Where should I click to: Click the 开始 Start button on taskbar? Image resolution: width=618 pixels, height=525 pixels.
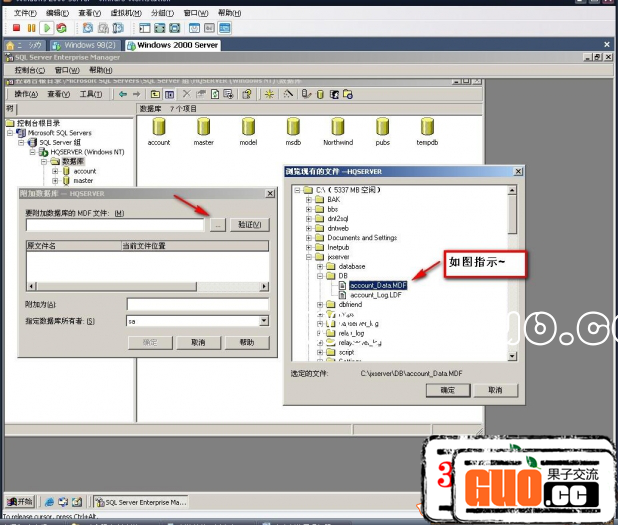pos(20,502)
